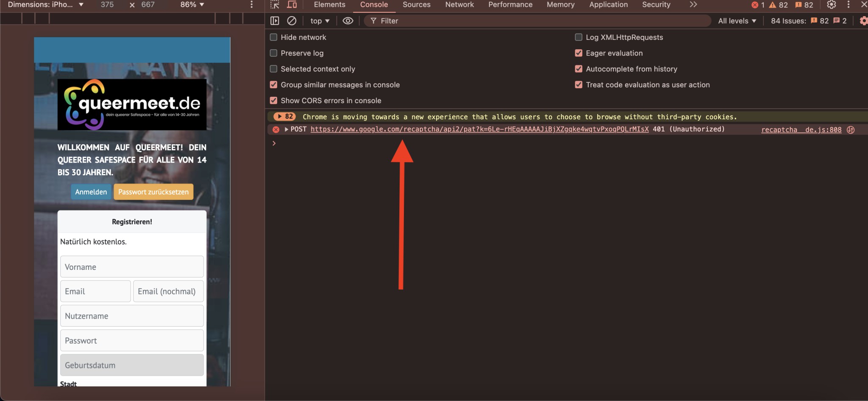Screen dimensions: 868x401
Task: Click the inspect element picker icon
Action: 275,5
